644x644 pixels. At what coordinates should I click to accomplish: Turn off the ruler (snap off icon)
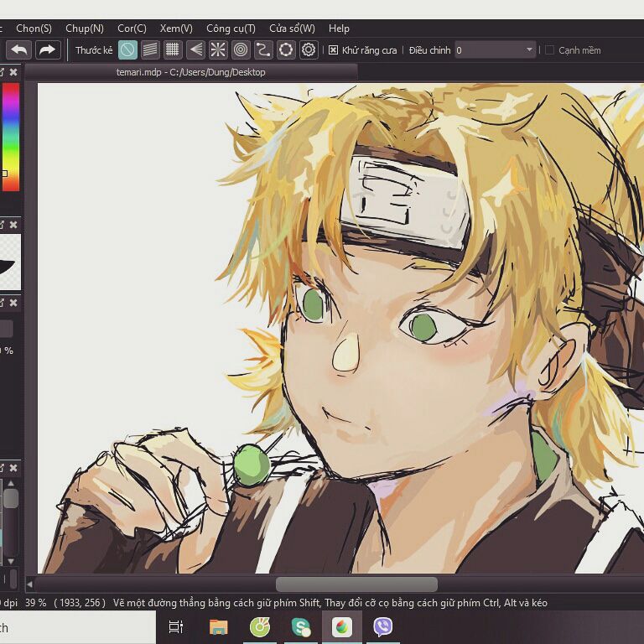point(127,50)
